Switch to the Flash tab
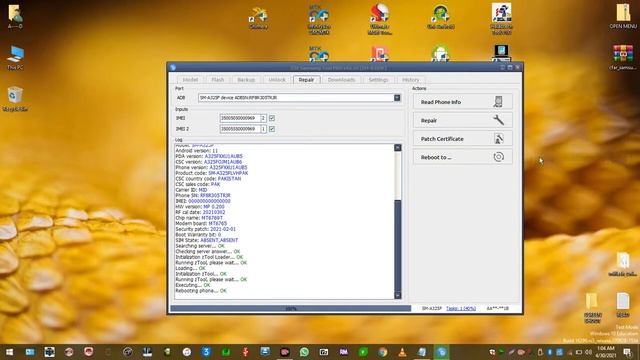The image size is (640, 360). click(218, 80)
